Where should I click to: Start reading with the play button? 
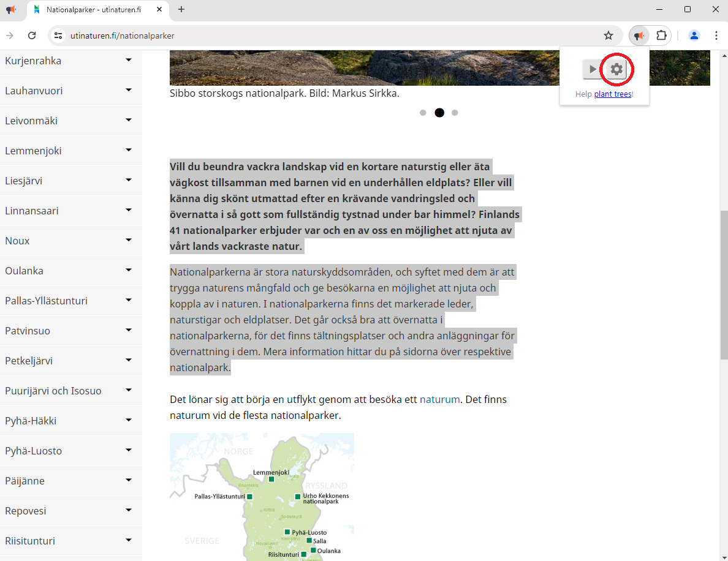pyautogui.click(x=592, y=70)
